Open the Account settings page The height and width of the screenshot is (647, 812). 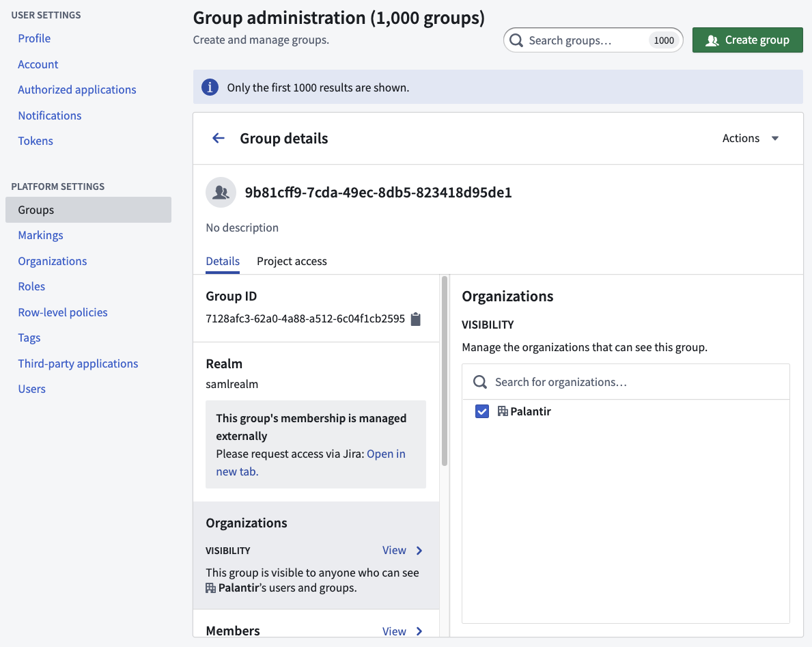point(38,64)
